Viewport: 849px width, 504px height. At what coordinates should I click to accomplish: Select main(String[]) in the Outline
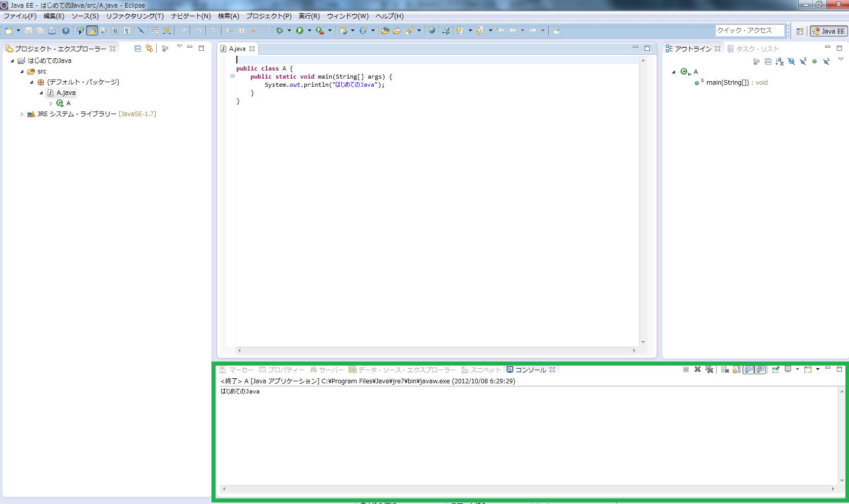(x=727, y=83)
